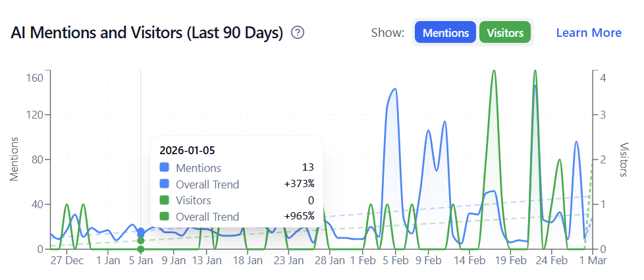Image resolution: width=644 pixels, height=280 pixels.
Task: Select the 27 Dec x-axis label
Action: pos(68,260)
